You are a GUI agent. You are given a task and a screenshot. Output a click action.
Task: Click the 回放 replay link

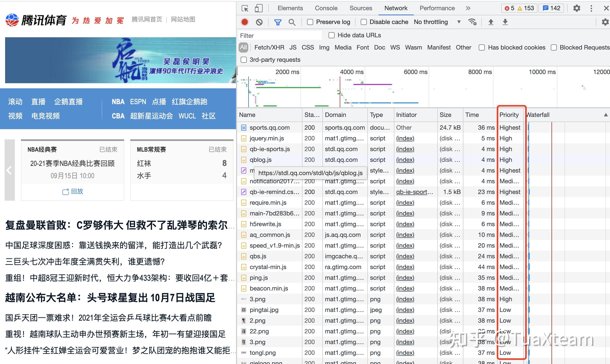(77, 191)
